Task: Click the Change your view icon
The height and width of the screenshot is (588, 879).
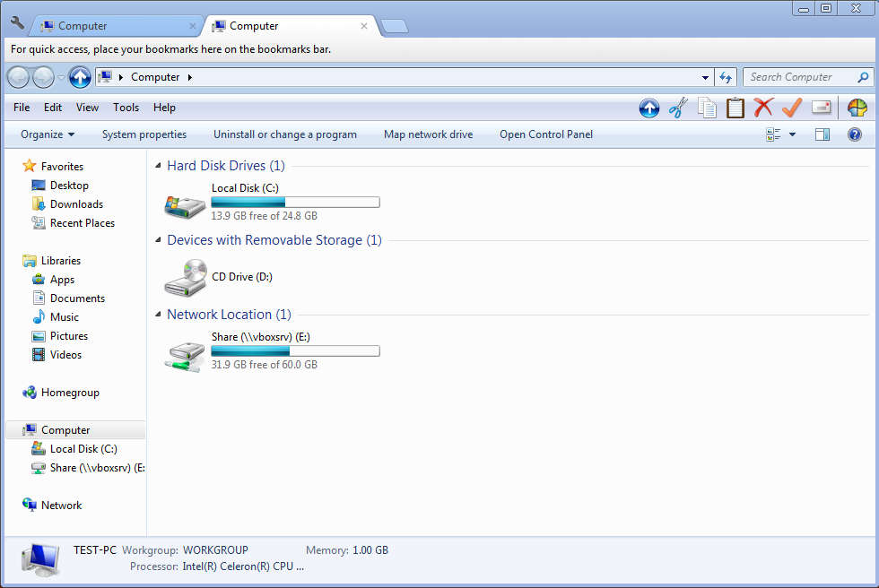Action: [773, 134]
